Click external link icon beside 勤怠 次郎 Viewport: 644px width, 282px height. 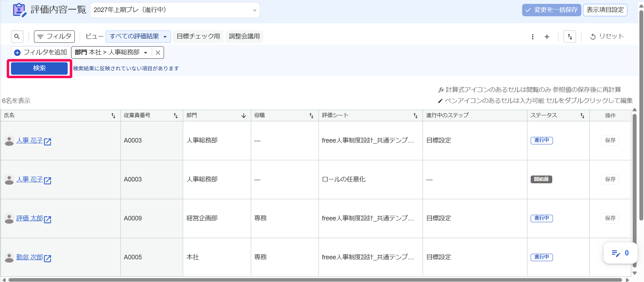(x=47, y=258)
